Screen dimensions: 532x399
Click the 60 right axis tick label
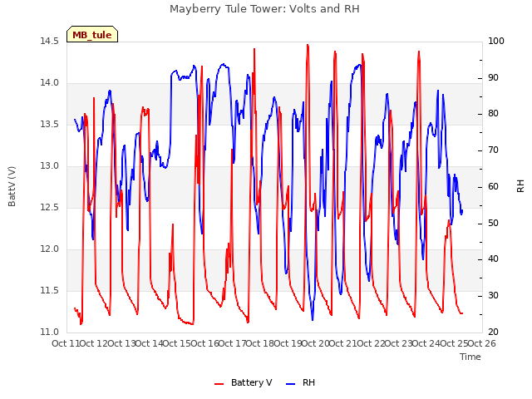tap(493, 186)
